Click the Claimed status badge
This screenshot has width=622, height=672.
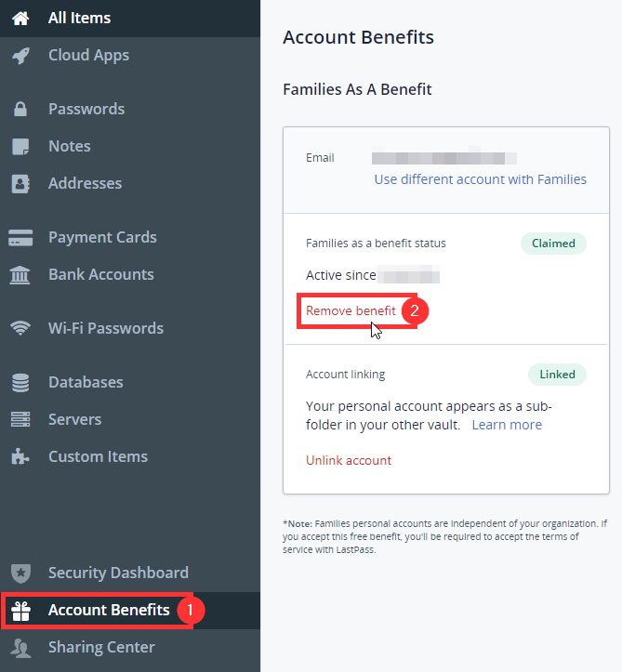(553, 244)
